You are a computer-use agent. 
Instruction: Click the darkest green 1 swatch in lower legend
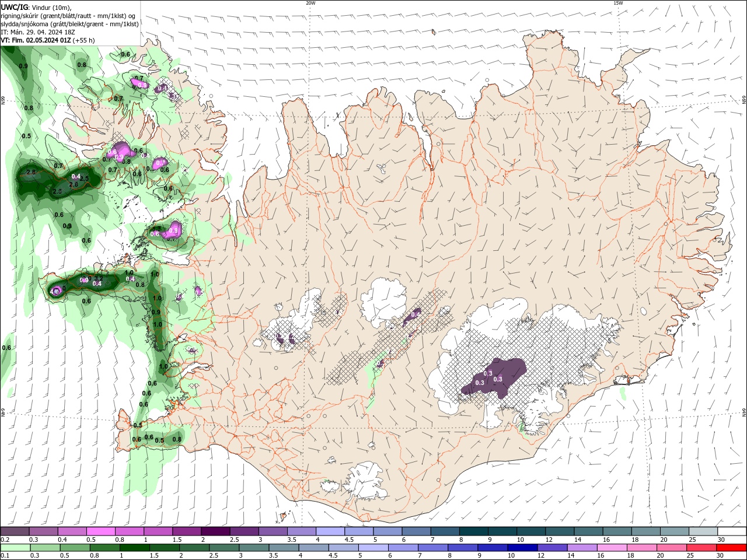pos(135,548)
